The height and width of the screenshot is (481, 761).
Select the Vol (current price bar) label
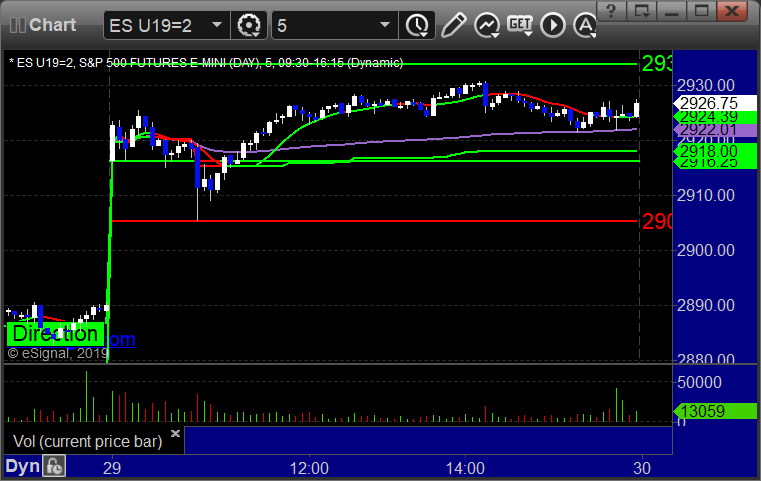(87, 441)
